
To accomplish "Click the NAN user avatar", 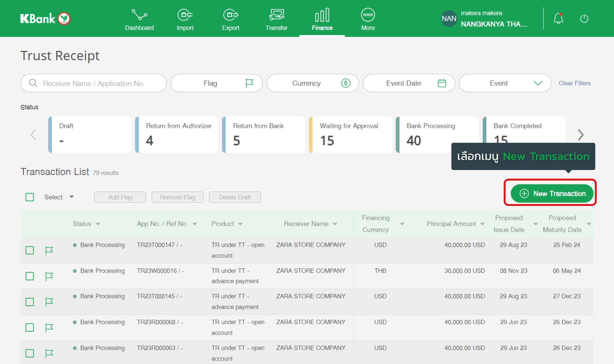I will pyautogui.click(x=449, y=19).
